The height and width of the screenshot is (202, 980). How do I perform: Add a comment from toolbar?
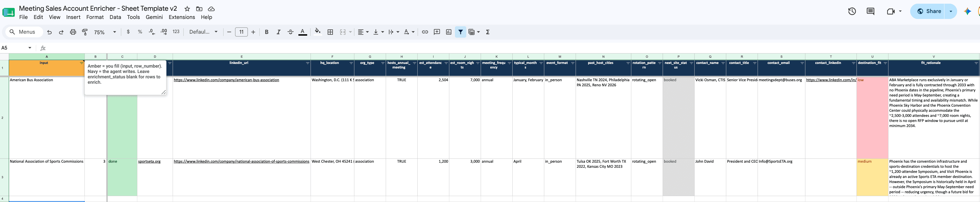click(437, 32)
